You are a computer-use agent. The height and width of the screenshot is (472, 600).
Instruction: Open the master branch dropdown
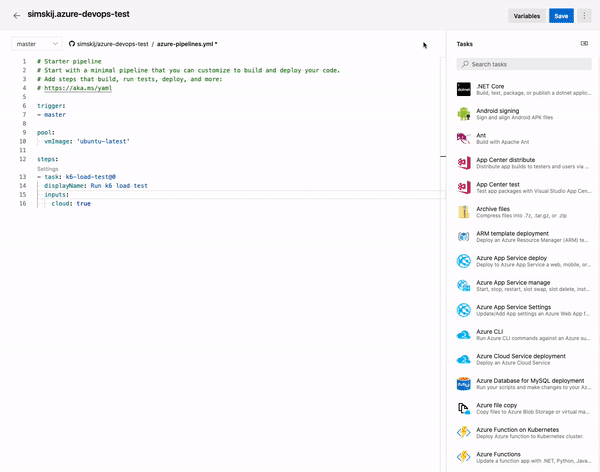[37, 44]
